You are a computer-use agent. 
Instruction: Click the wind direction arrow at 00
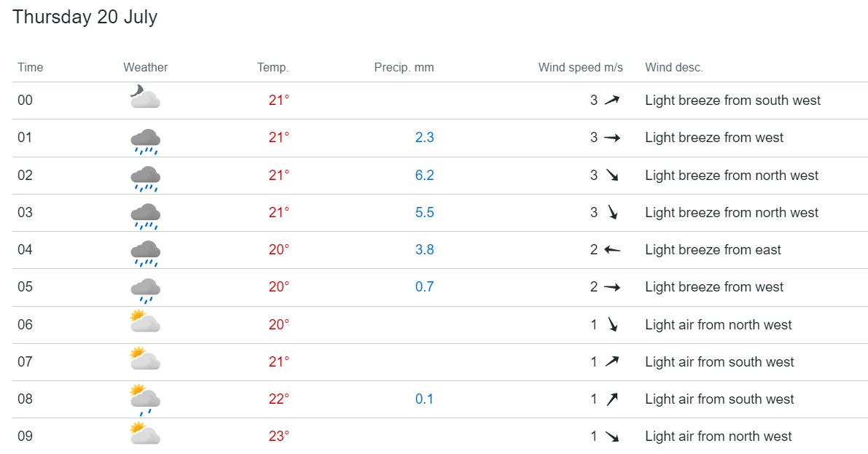click(x=611, y=101)
